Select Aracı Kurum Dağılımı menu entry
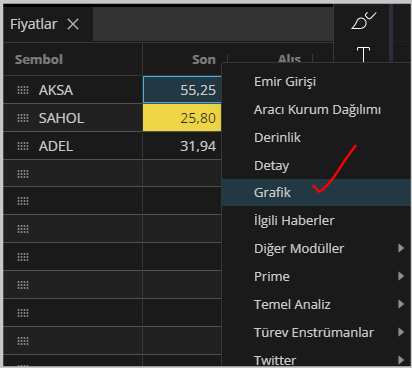The width and height of the screenshot is (412, 368). [316, 110]
